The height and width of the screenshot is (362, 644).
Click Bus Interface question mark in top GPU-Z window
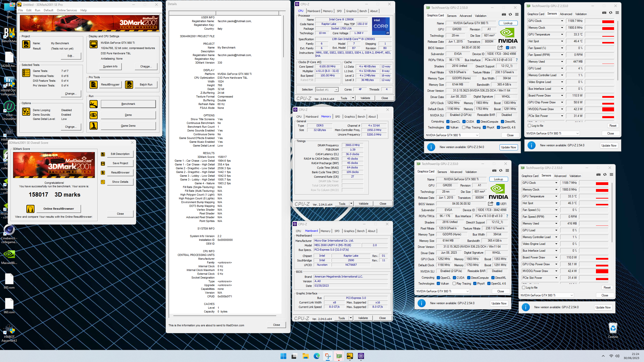517,60
